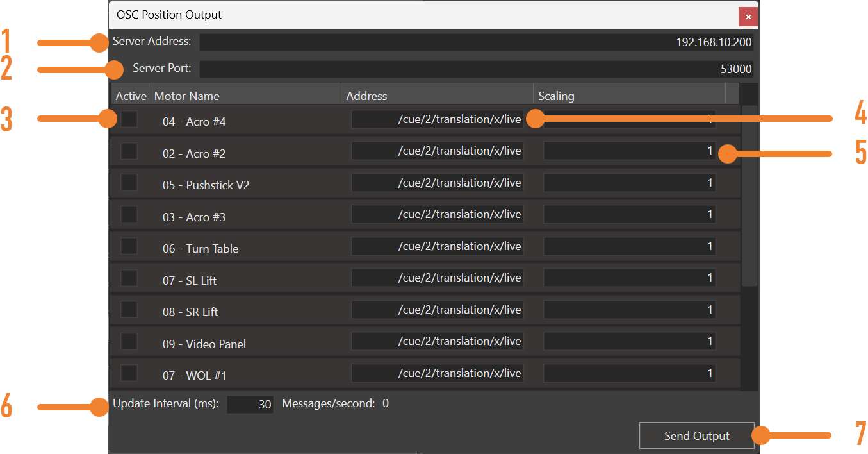
Task: Click the Address column header
Action: 366,95
